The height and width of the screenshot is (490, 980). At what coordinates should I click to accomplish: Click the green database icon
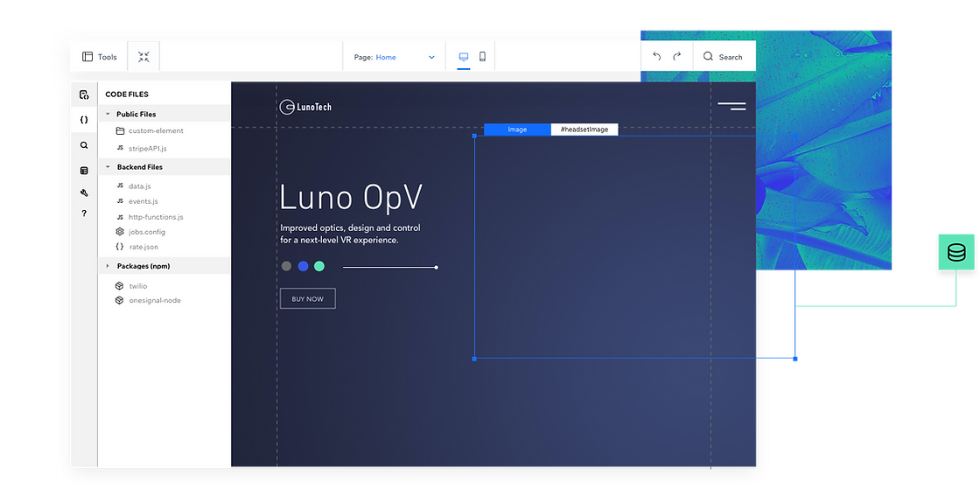click(956, 253)
